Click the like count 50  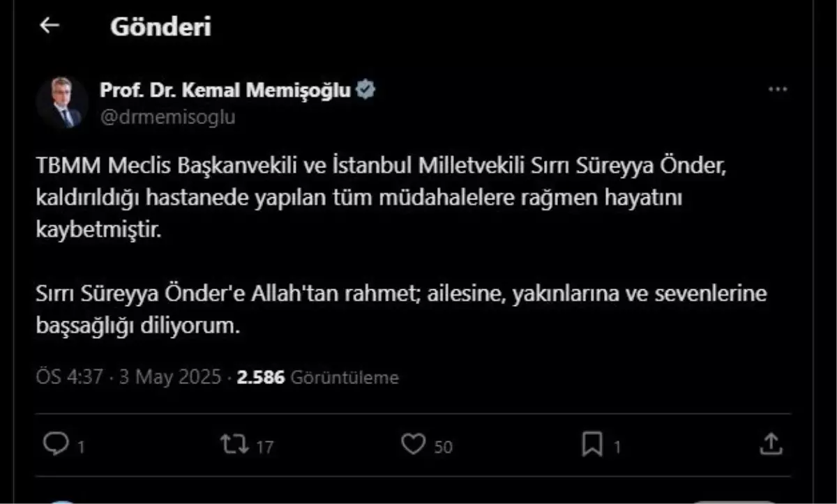(444, 447)
